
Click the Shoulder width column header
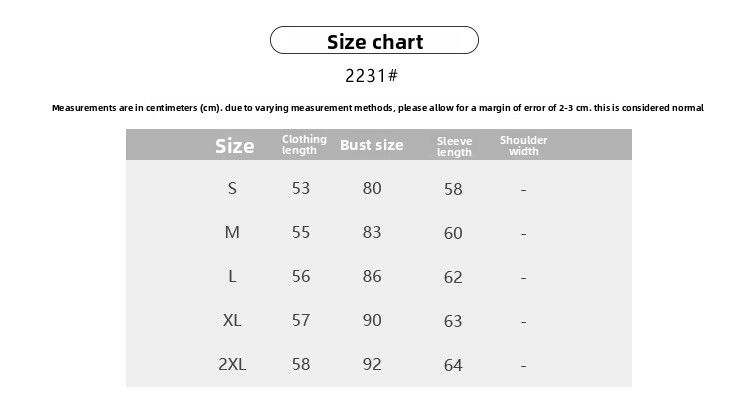click(523, 146)
